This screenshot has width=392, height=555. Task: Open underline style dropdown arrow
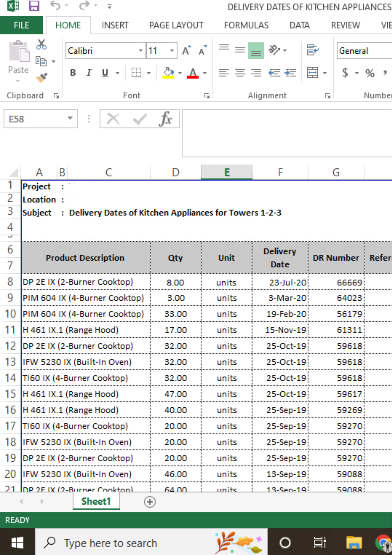pos(118,73)
